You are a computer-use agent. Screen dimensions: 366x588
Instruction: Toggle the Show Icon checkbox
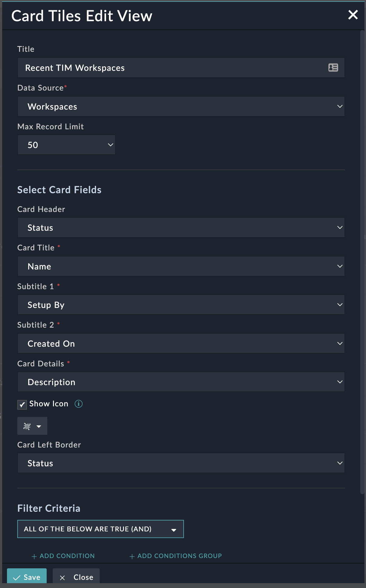coord(22,405)
